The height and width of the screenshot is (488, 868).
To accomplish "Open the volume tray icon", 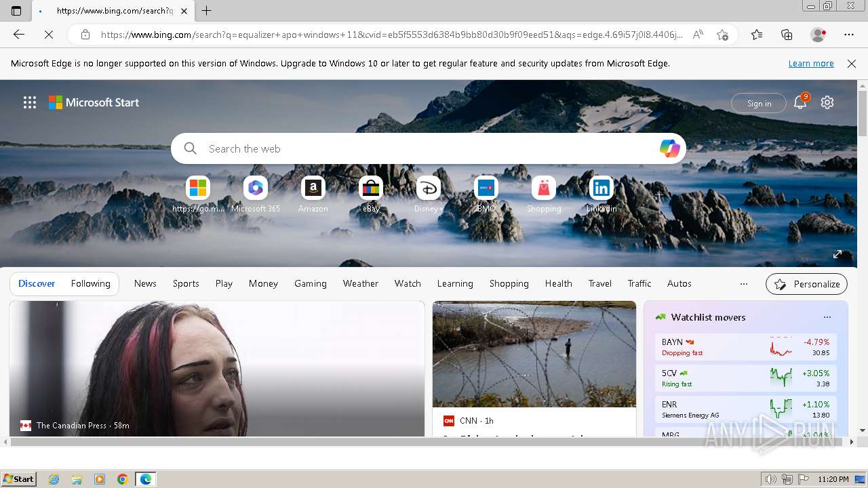I will (772, 479).
